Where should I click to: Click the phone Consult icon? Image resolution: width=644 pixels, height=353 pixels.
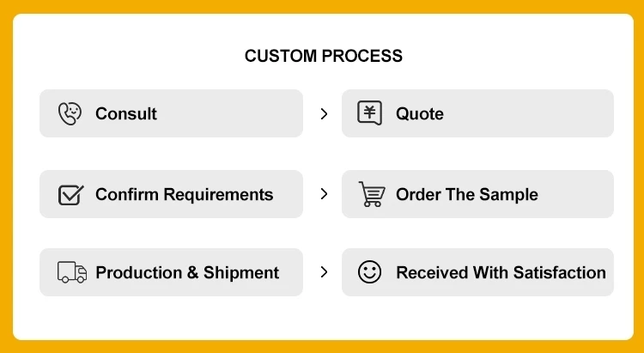(x=70, y=113)
